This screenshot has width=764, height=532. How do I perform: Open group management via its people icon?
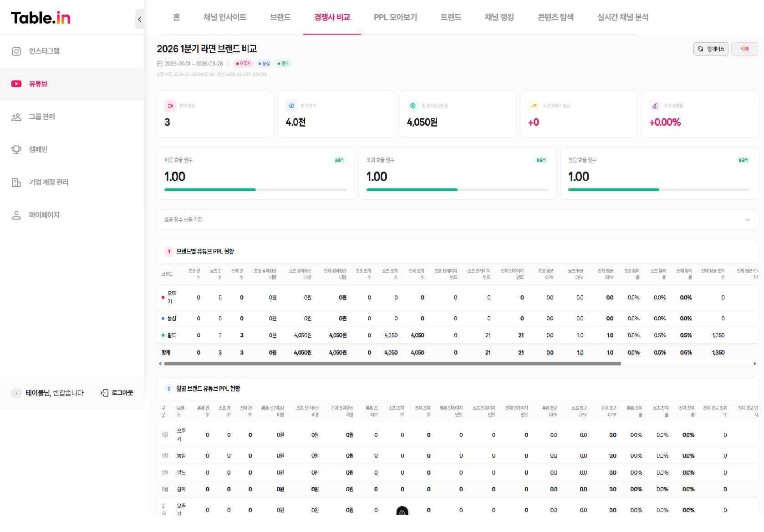pyautogui.click(x=16, y=117)
